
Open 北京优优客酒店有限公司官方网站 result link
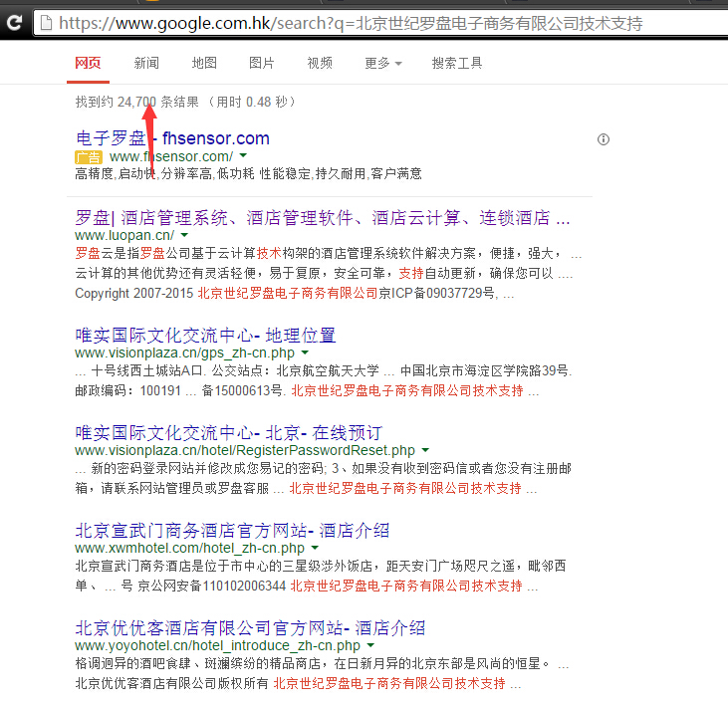pos(250,627)
